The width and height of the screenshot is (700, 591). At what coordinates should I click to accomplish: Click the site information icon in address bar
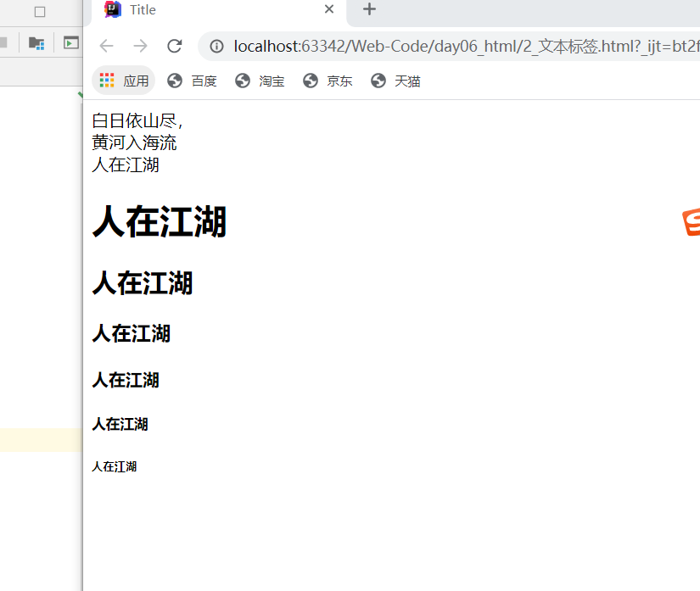[x=216, y=47]
